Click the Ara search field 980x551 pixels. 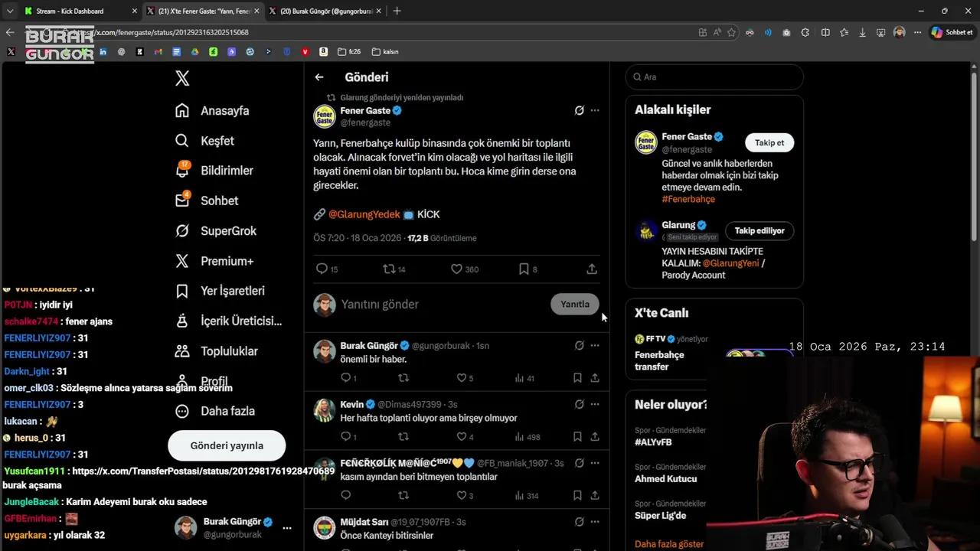point(714,77)
